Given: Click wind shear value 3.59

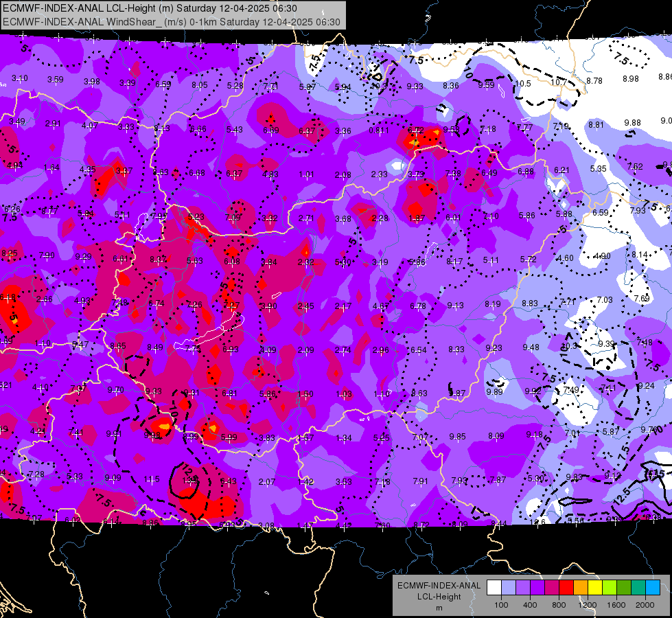Looking at the screenshot, I should (56, 80).
